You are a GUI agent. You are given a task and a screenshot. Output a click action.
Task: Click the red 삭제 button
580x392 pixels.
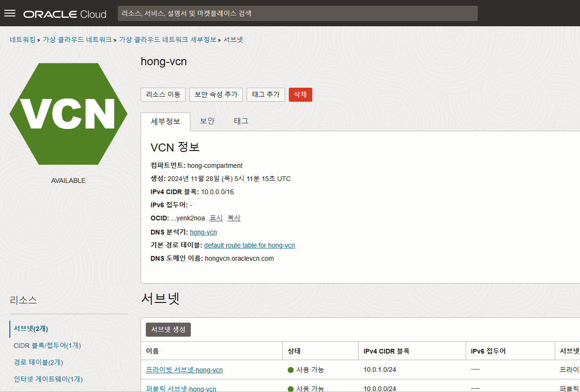301,94
